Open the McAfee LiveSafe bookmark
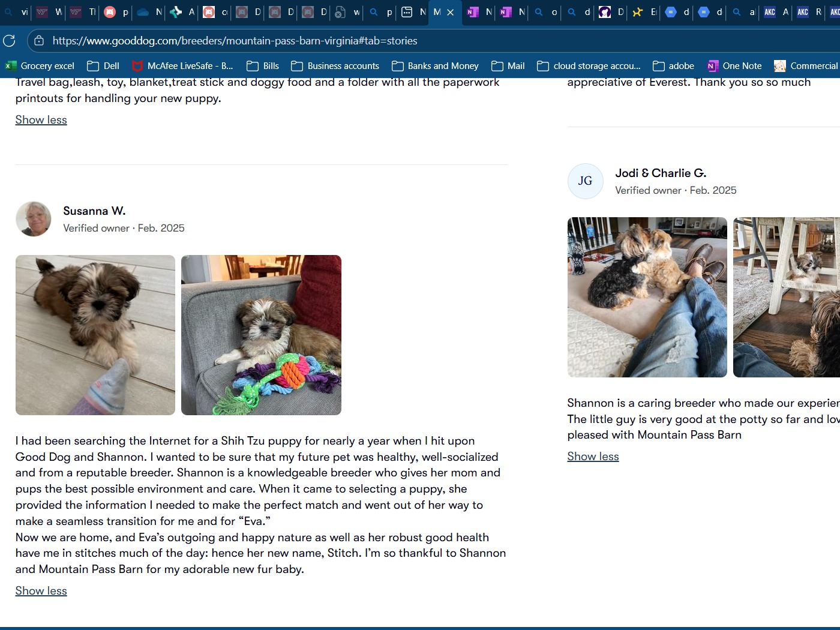 point(182,66)
